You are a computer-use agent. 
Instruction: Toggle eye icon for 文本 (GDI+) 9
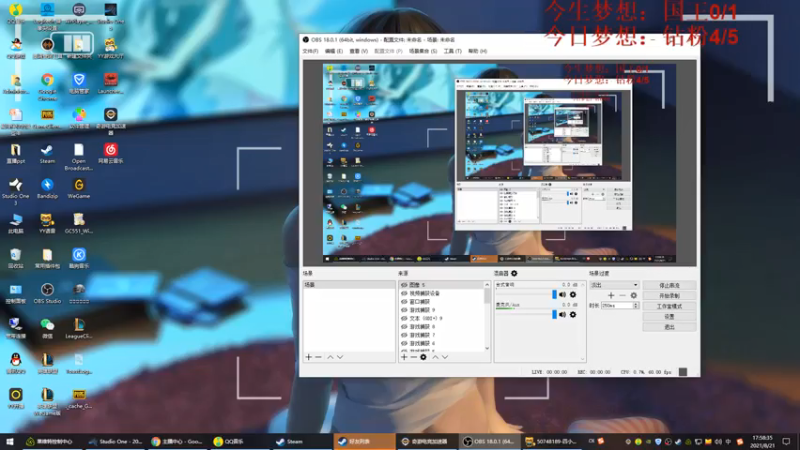[404, 318]
